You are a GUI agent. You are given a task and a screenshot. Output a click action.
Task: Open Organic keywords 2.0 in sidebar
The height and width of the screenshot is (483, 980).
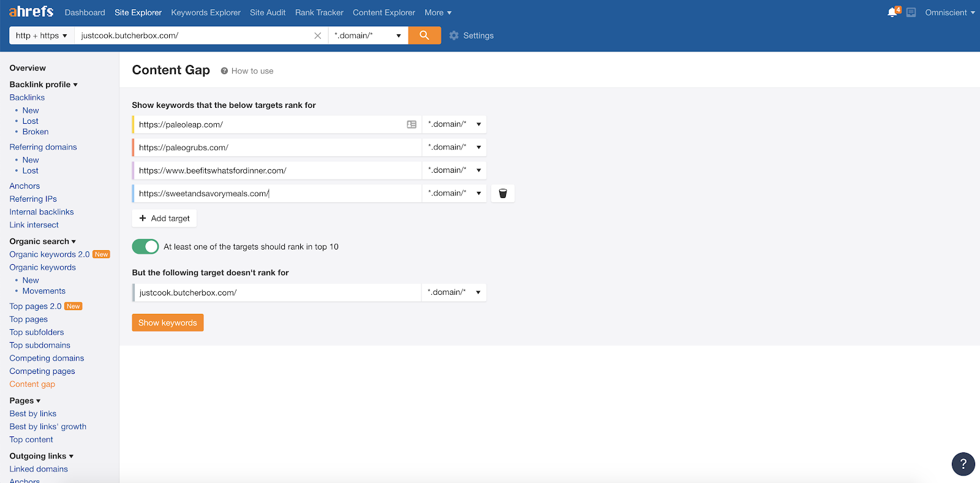50,254
